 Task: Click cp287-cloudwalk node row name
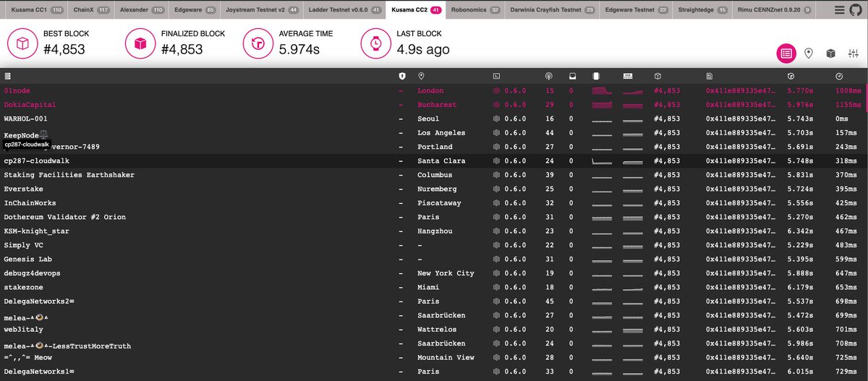click(x=37, y=161)
